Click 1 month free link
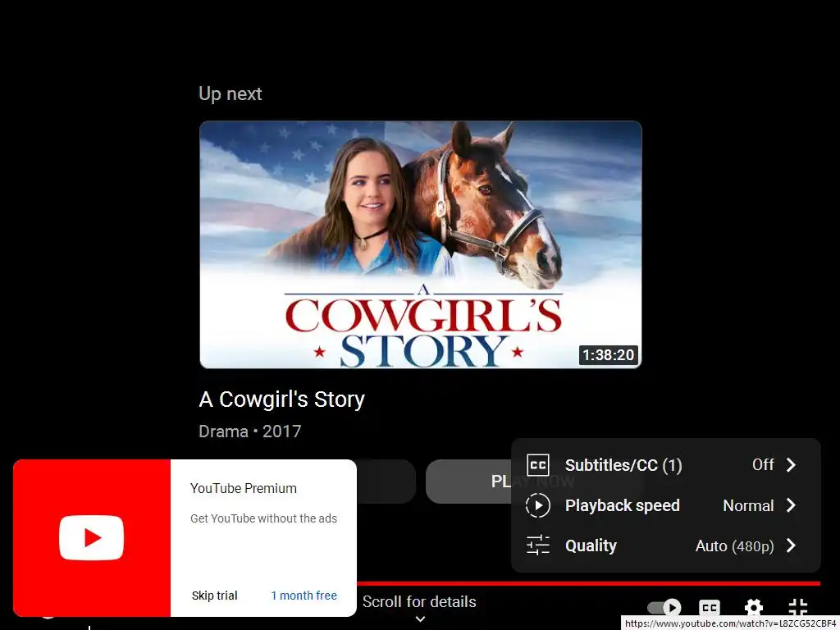The height and width of the screenshot is (630, 840). tap(304, 596)
